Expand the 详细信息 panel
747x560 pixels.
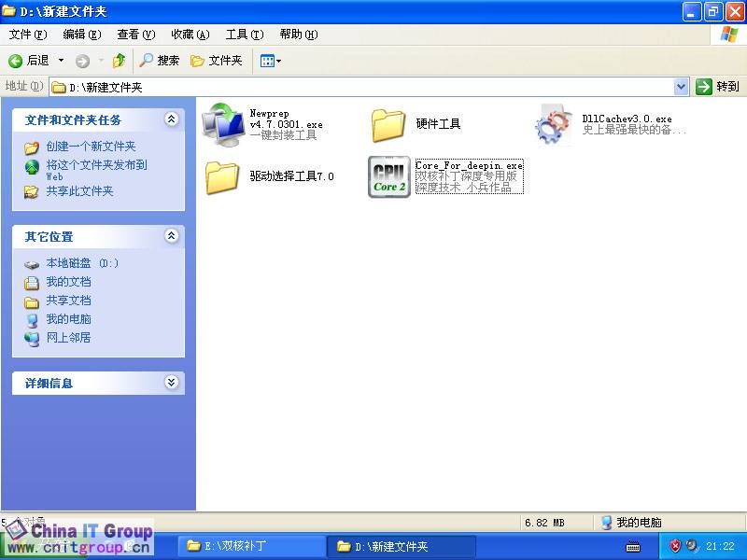click(172, 383)
